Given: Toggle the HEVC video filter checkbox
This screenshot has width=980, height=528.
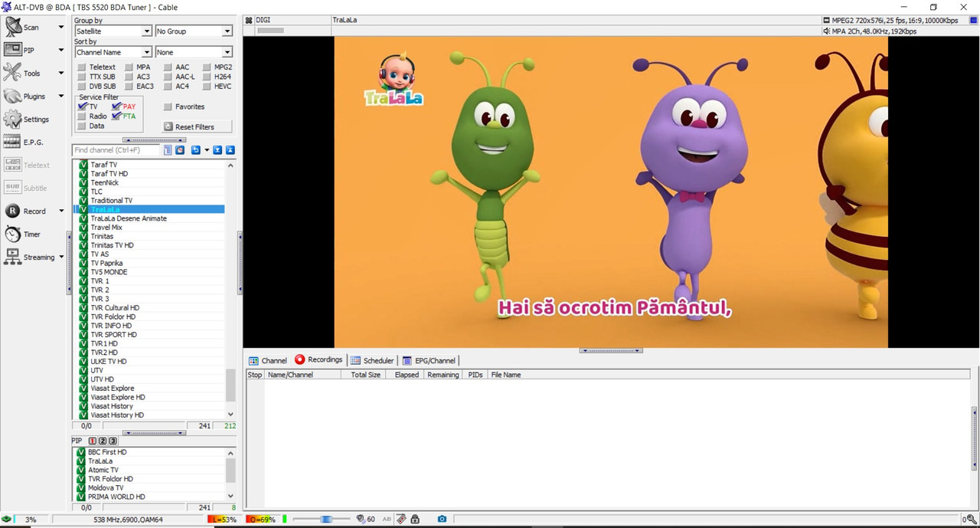Looking at the screenshot, I should point(207,87).
